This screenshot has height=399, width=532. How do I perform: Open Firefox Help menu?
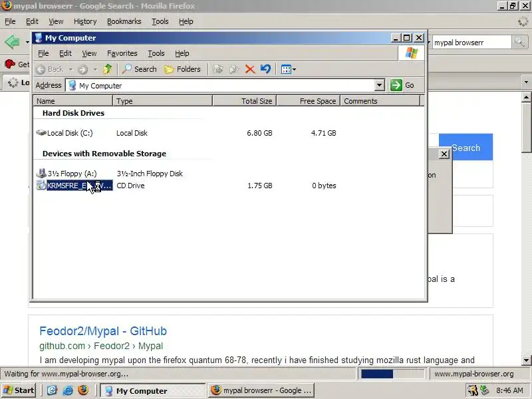pos(186,21)
